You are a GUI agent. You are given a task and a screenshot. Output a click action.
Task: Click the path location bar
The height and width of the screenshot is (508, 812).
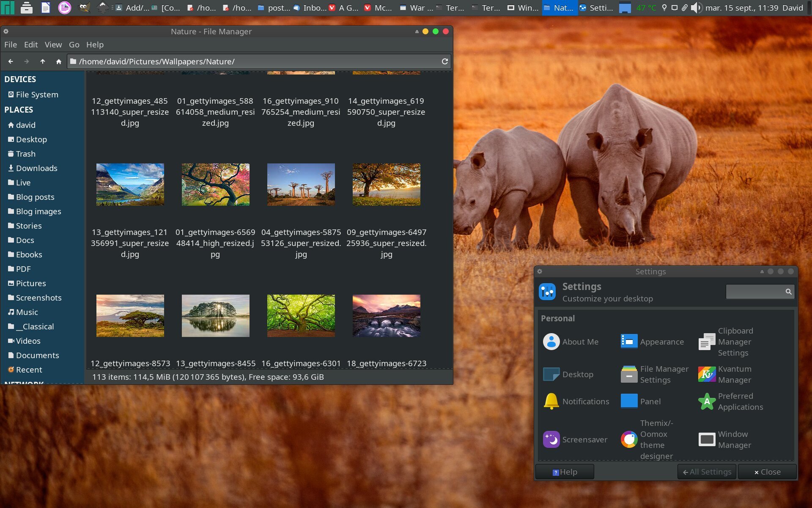tap(254, 61)
